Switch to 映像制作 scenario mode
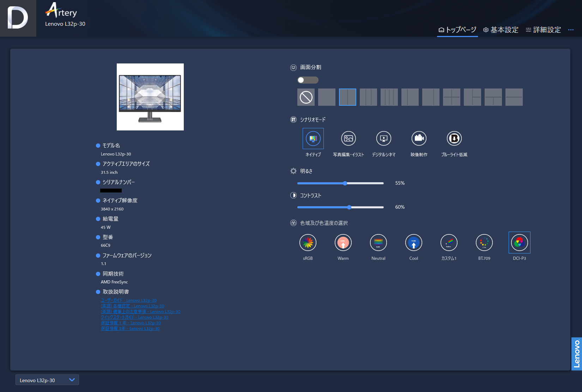Screen dimensions: 582x392 419,139
